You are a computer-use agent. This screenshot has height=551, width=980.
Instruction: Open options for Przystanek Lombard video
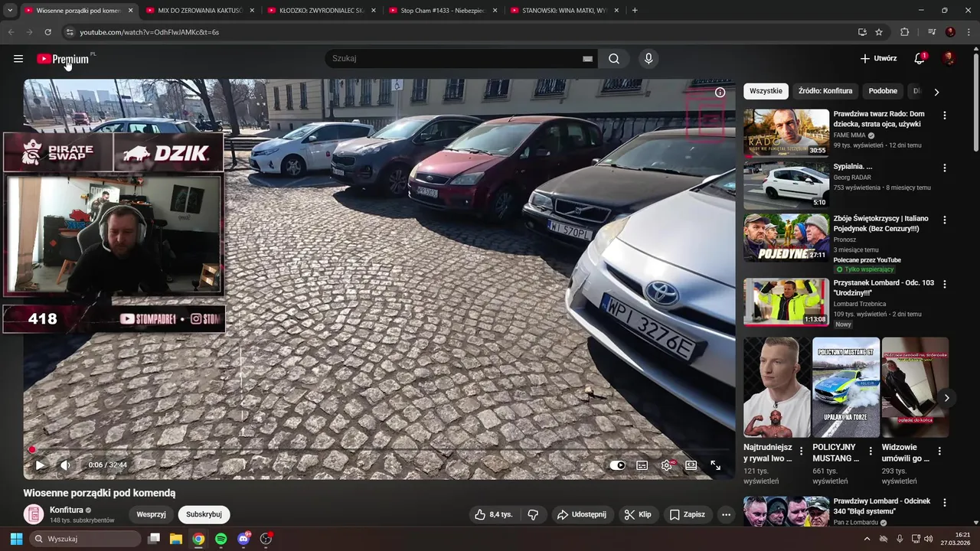[x=945, y=284]
